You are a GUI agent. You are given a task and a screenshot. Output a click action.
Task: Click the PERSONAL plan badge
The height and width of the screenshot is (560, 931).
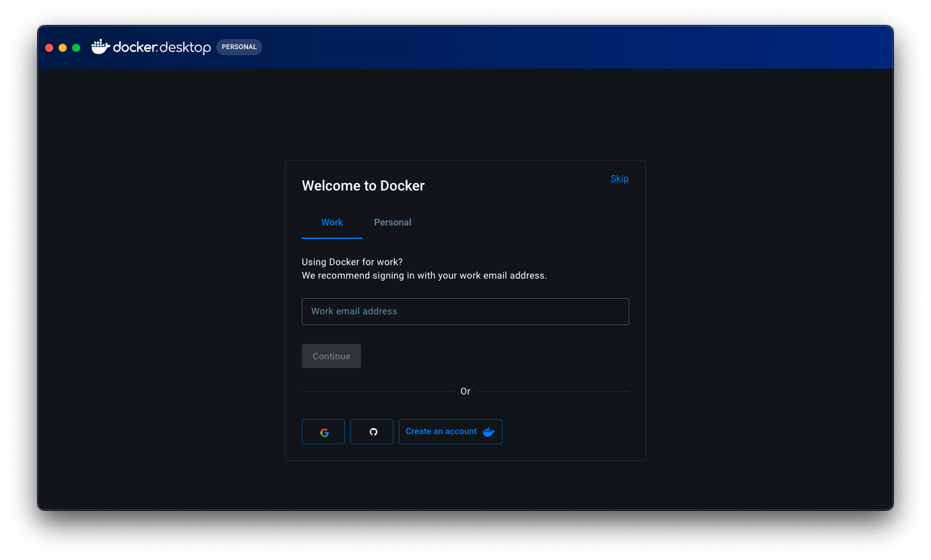(239, 47)
